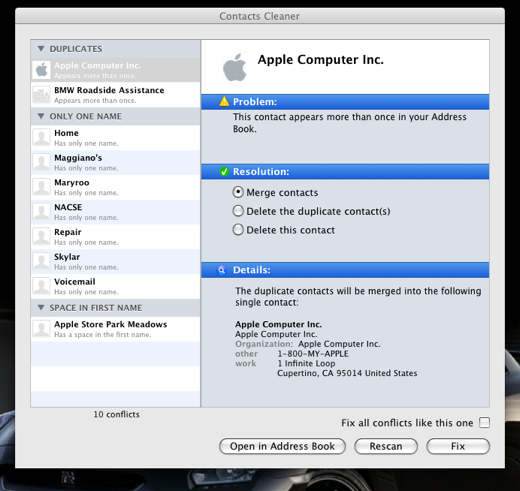Screen dimensions: 520x491
Task: Click the Apple logo icon in duplicates list
Action: pyautogui.click(x=41, y=70)
